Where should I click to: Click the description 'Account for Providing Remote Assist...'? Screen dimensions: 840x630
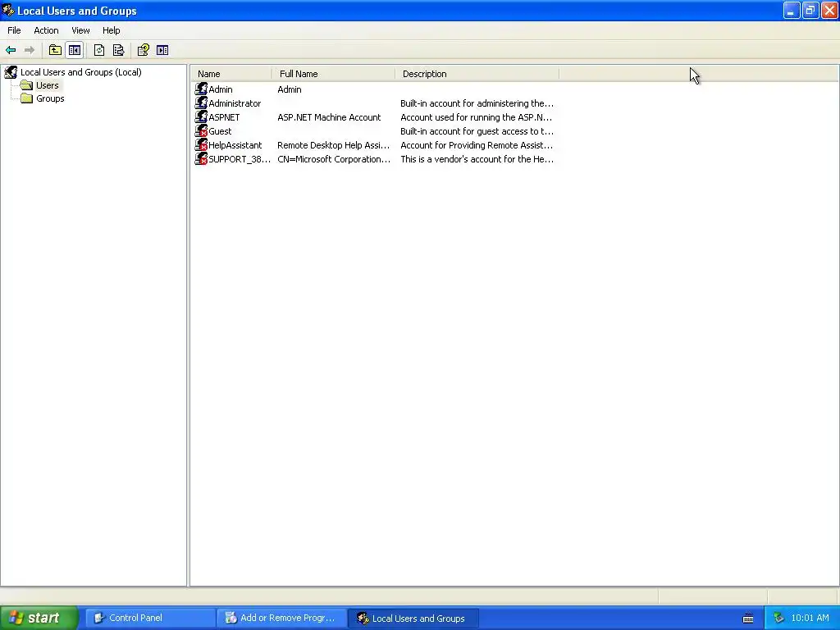point(477,145)
